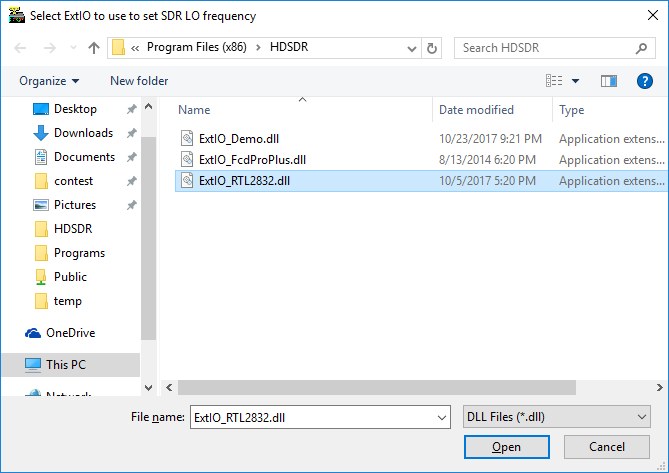Open the Help button
Image resolution: width=669 pixels, height=473 pixels.
[645, 81]
